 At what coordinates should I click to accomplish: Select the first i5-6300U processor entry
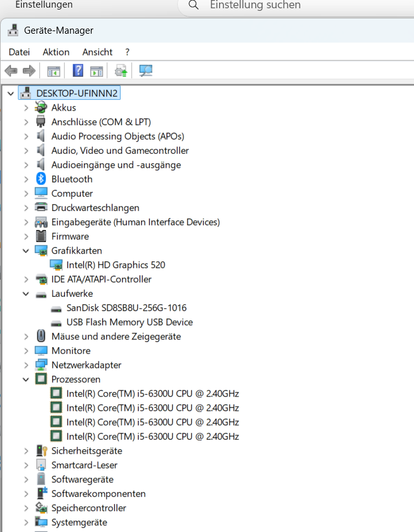(x=152, y=393)
